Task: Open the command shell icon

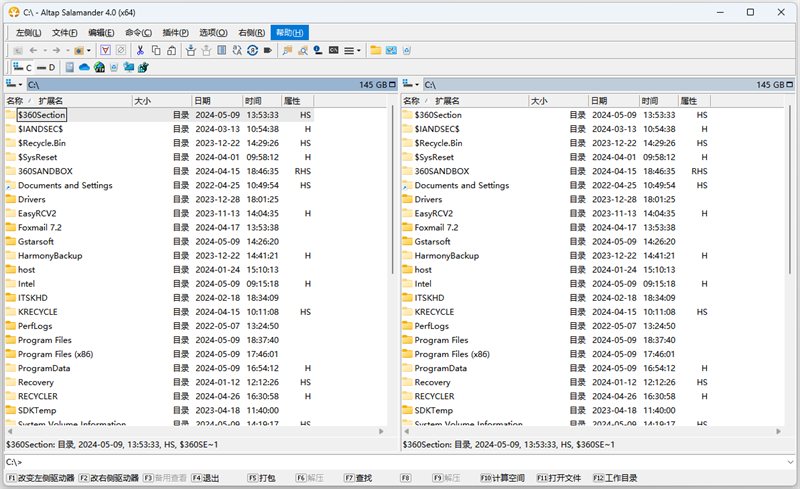Action: [x=334, y=50]
